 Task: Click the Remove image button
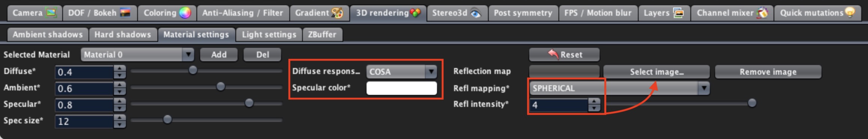coord(768,72)
